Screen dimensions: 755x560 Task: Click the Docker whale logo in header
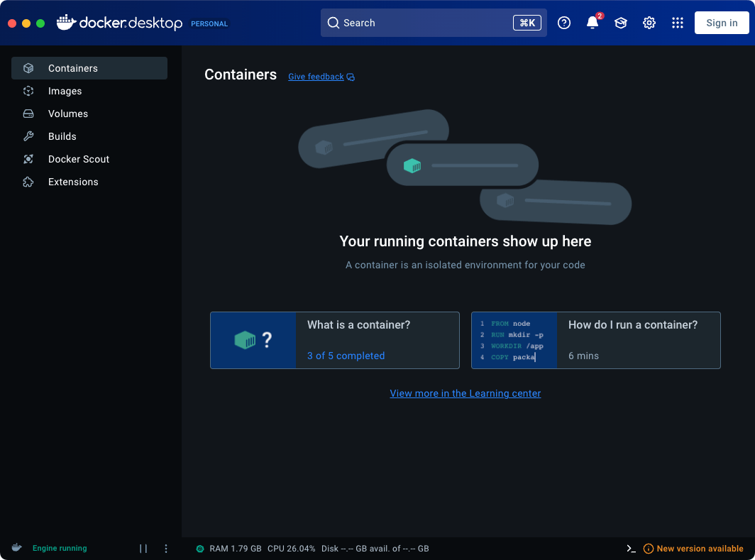[66, 22]
